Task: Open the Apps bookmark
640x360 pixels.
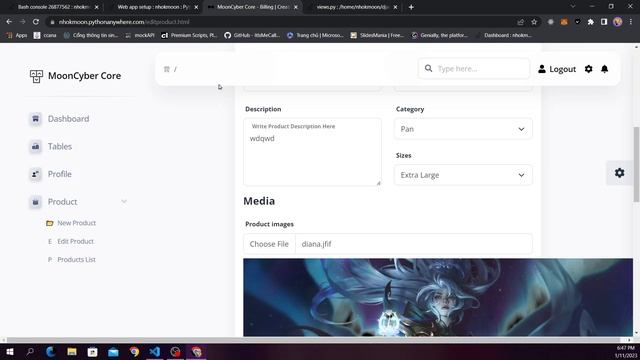Action: (x=17, y=36)
